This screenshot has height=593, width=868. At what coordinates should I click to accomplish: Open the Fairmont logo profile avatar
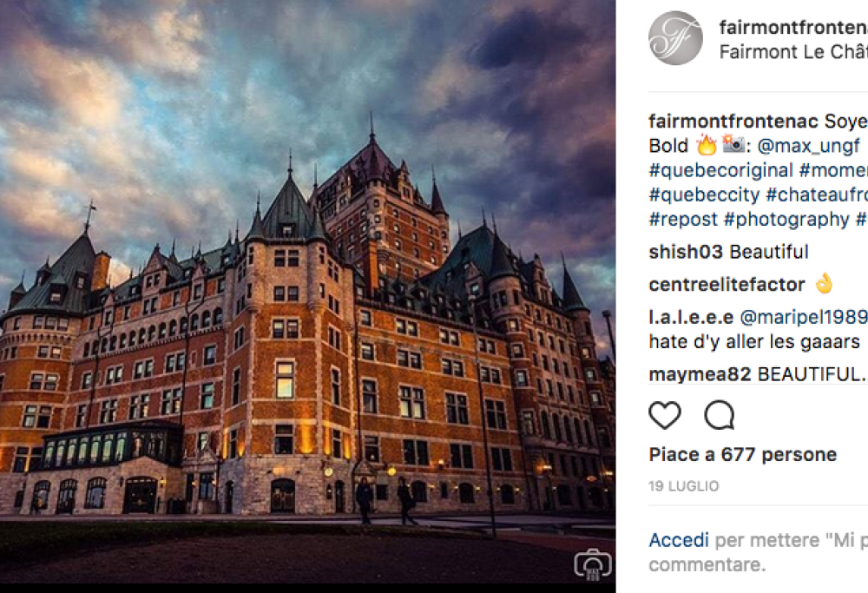click(x=675, y=38)
